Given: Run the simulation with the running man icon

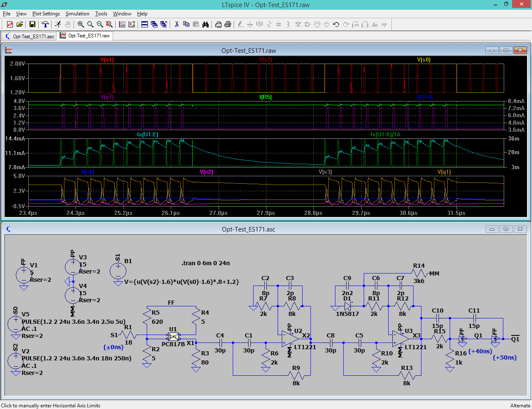Looking at the screenshot, I should (58, 25).
